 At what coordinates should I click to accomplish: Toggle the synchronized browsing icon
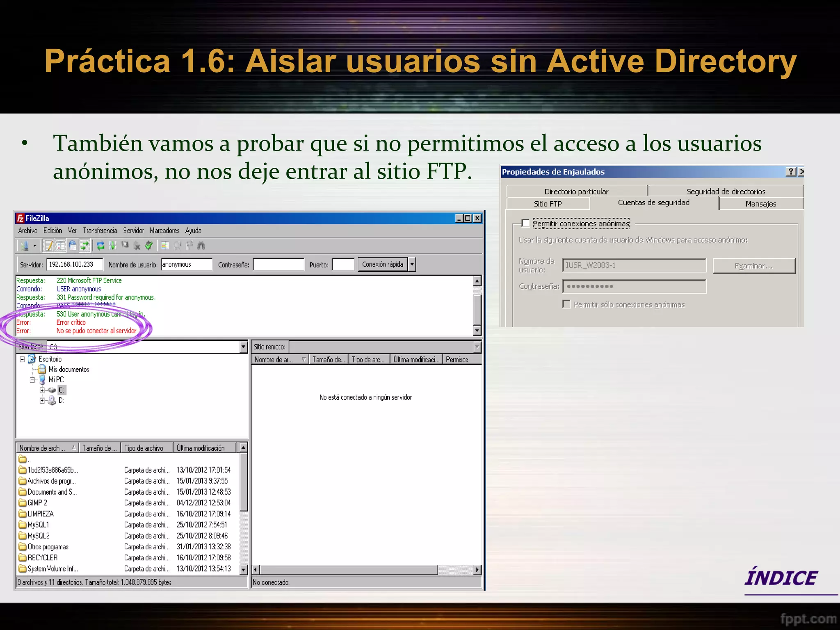pyautogui.click(x=189, y=246)
